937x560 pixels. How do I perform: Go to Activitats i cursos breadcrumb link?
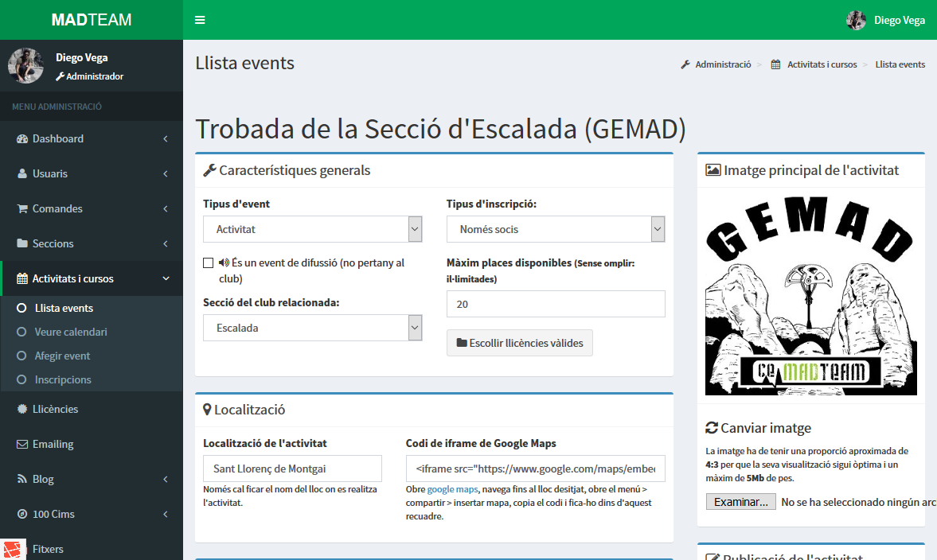point(822,64)
